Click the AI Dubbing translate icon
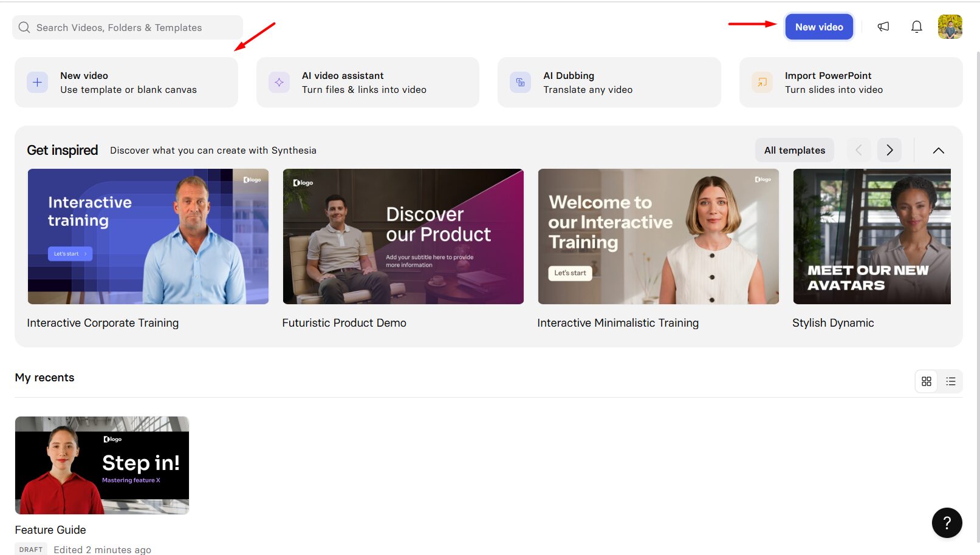 click(520, 82)
